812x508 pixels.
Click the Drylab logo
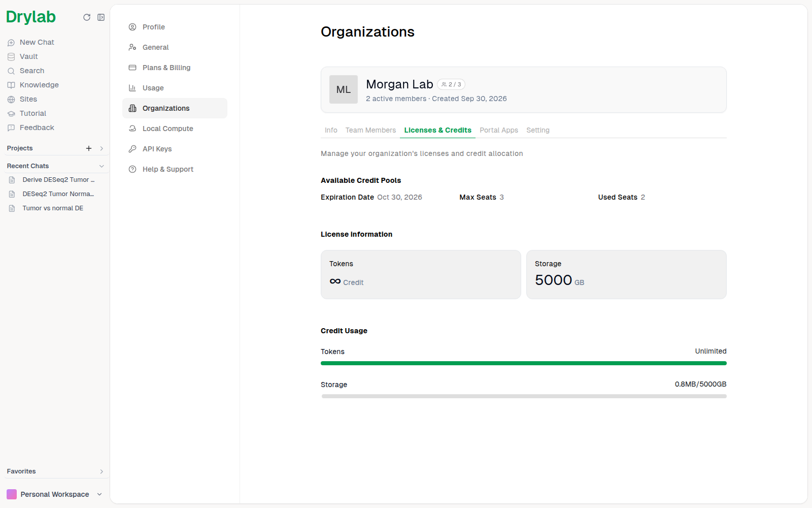pyautogui.click(x=31, y=17)
